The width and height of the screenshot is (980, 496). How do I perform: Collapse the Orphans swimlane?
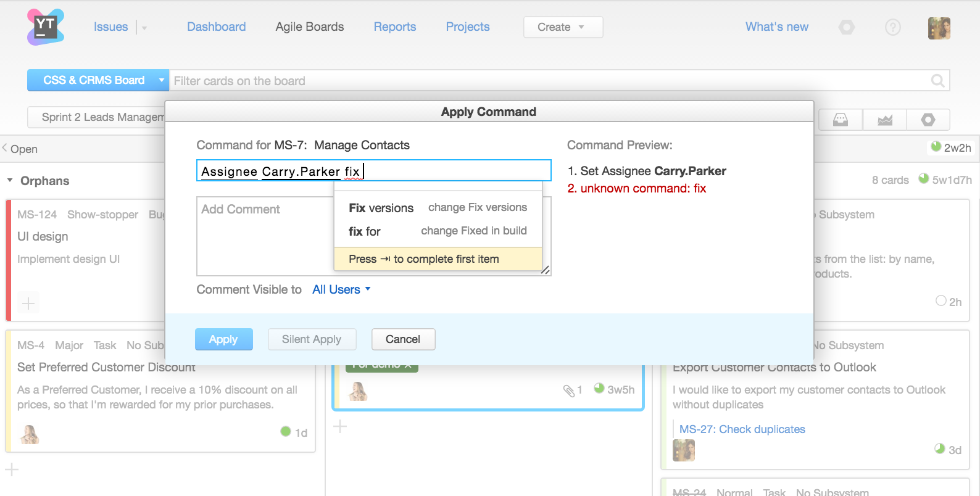point(10,181)
